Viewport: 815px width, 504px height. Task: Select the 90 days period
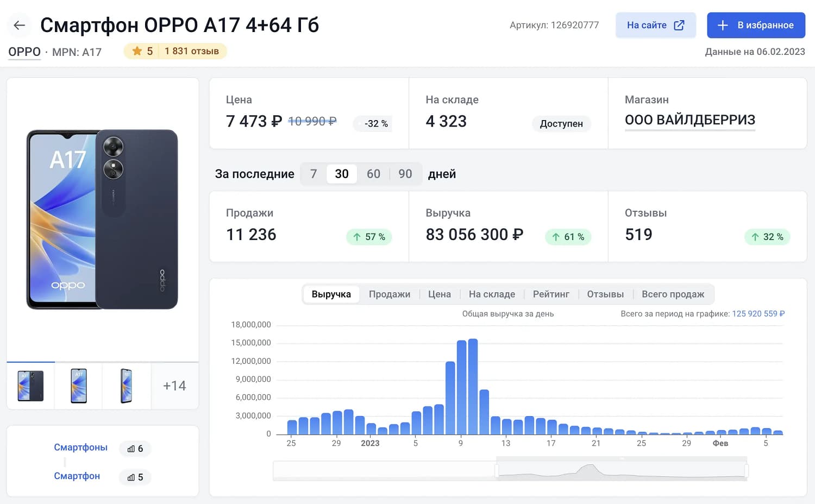tap(405, 174)
